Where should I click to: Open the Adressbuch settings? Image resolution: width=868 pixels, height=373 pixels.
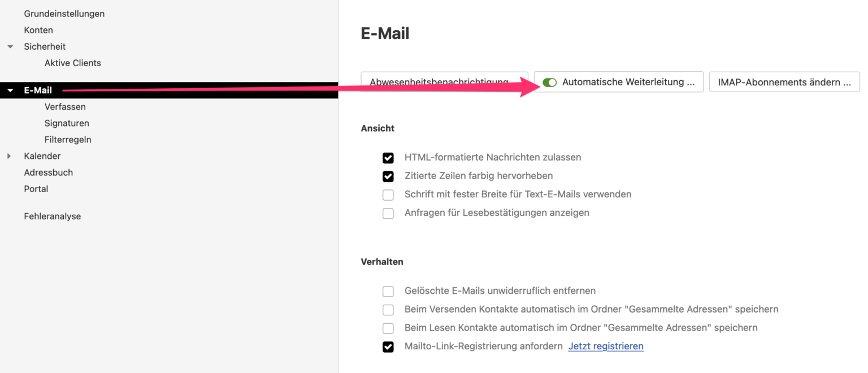tap(49, 172)
